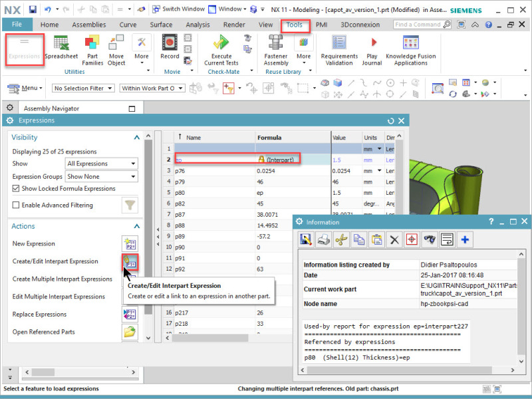Open the Show All Expressions dropdown
This screenshot has width=532, height=399.
click(x=102, y=164)
